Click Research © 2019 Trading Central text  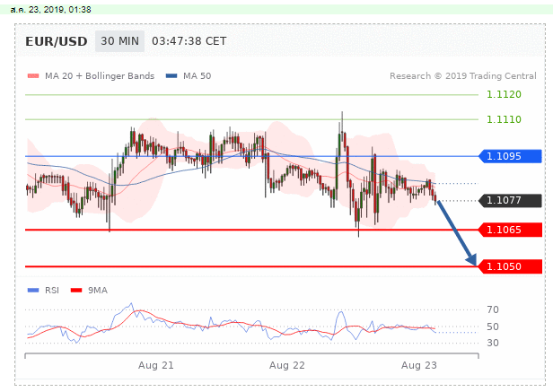point(462,75)
